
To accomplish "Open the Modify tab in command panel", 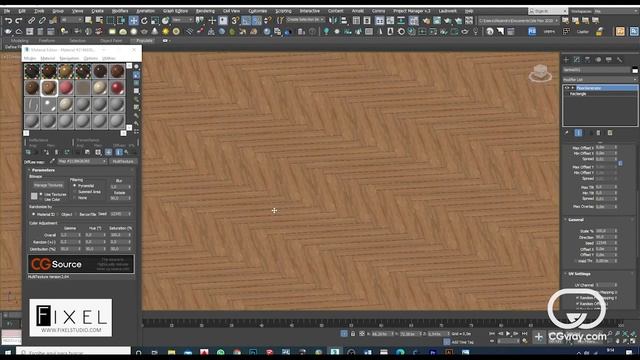I will [577, 60].
